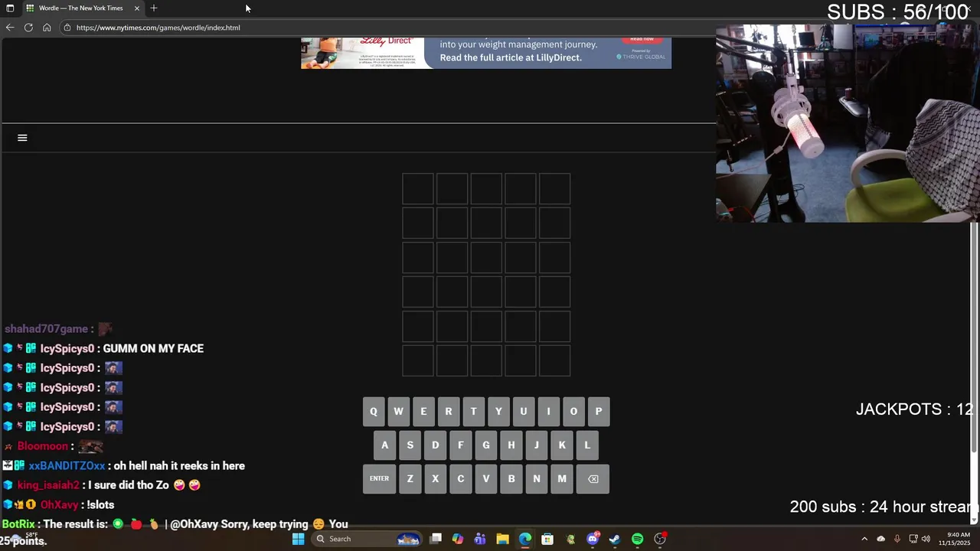
Task: Click the S key on Wordle keyboard
Action: tap(410, 445)
